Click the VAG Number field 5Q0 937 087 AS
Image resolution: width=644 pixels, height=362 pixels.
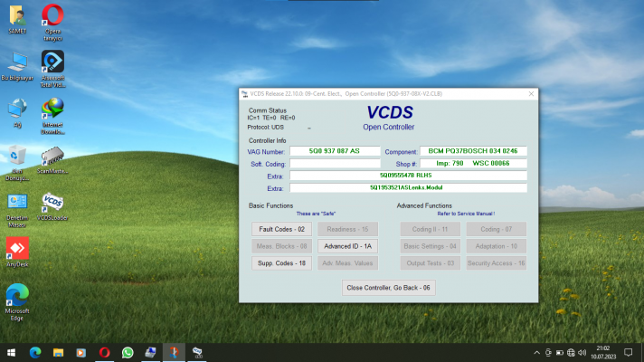coord(335,151)
